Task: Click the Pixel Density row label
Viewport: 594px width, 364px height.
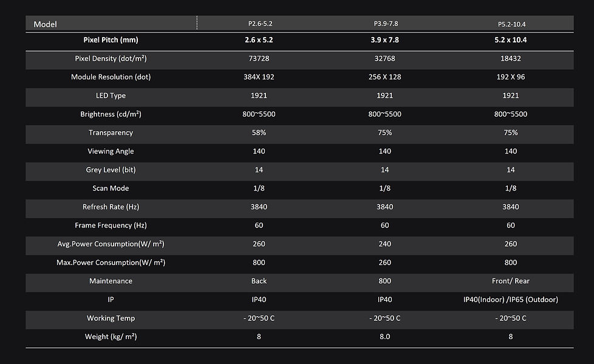Action: (x=111, y=59)
